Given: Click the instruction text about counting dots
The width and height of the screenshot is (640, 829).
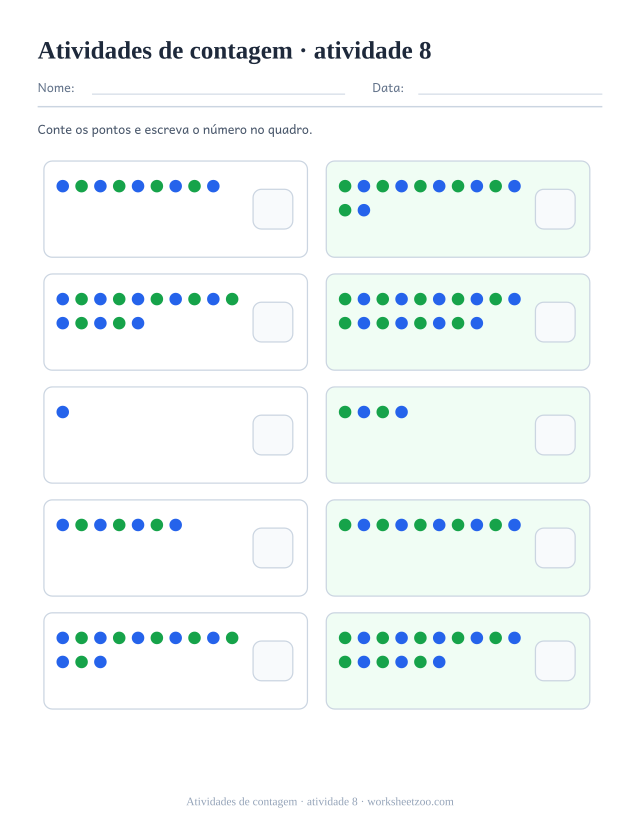Looking at the screenshot, I should click(x=175, y=130).
